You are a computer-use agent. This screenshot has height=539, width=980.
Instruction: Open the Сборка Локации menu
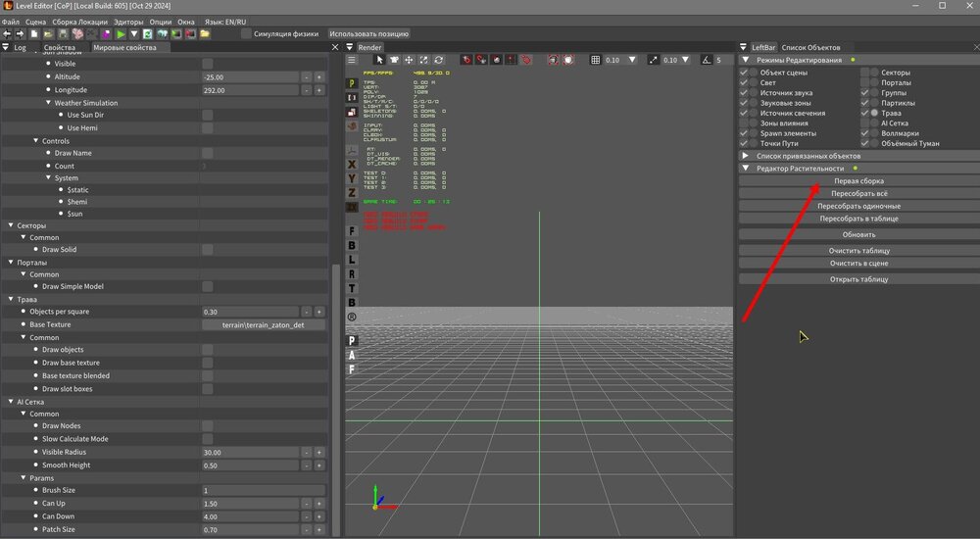79,21
